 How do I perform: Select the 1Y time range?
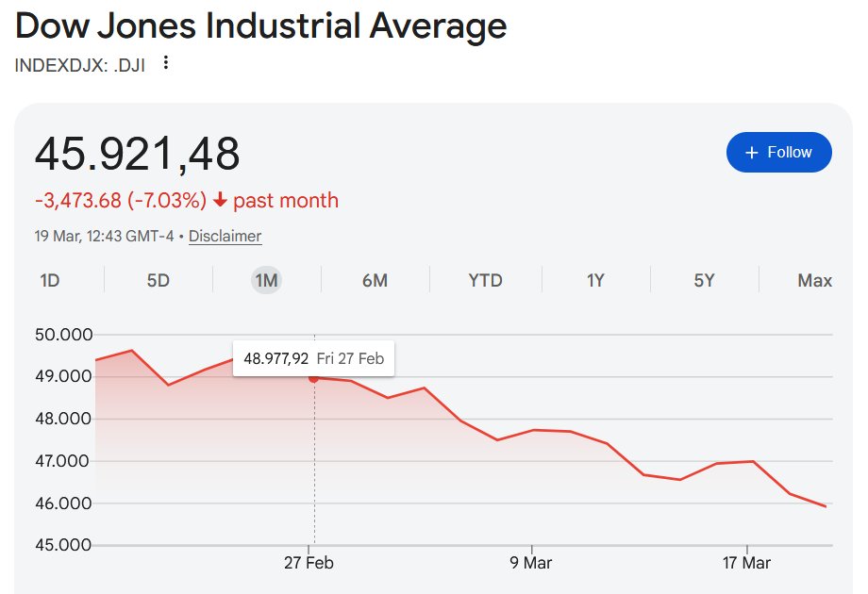click(595, 280)
